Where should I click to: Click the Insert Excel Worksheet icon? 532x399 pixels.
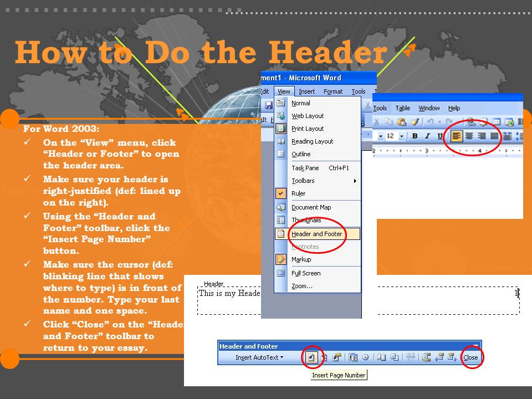point(509,122)
